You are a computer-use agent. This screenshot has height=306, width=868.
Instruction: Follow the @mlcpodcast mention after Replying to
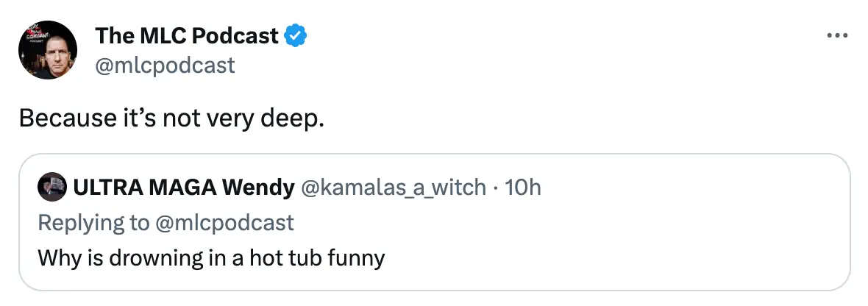[224, 223]
